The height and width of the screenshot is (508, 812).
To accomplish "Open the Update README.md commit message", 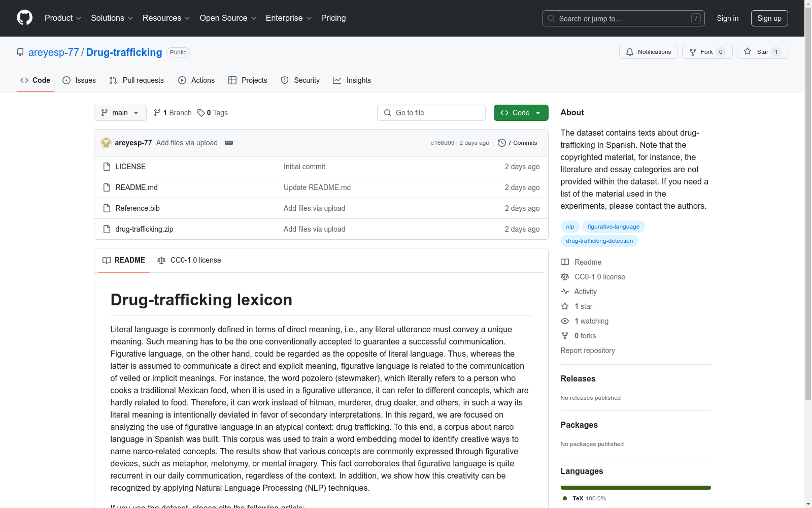I will [317, 187].
